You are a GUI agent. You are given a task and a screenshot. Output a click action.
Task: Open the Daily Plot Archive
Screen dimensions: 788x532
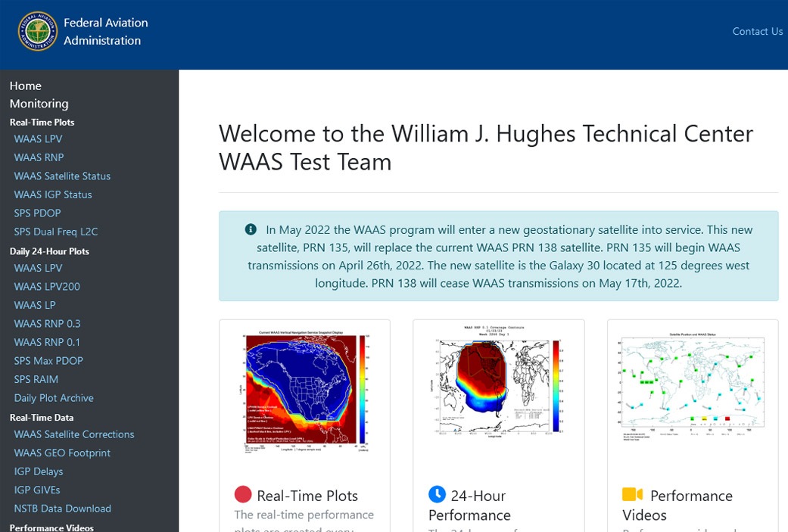coord(54,398)
